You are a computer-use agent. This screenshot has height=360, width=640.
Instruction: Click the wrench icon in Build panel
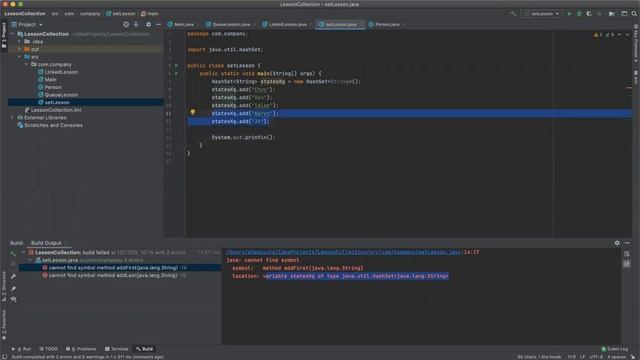coord(13,276)
